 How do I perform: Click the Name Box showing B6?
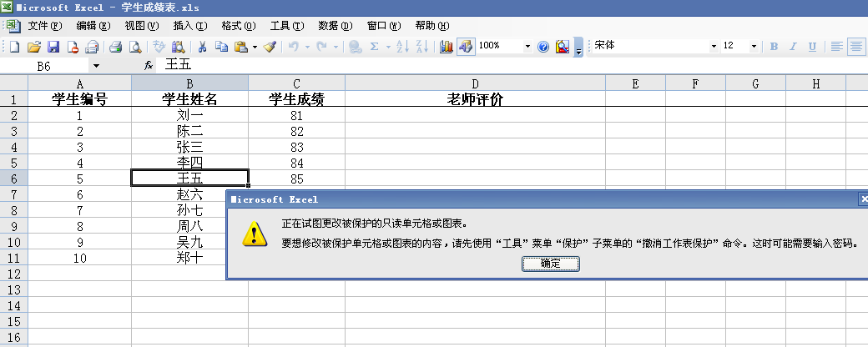(x=44, y=66)
